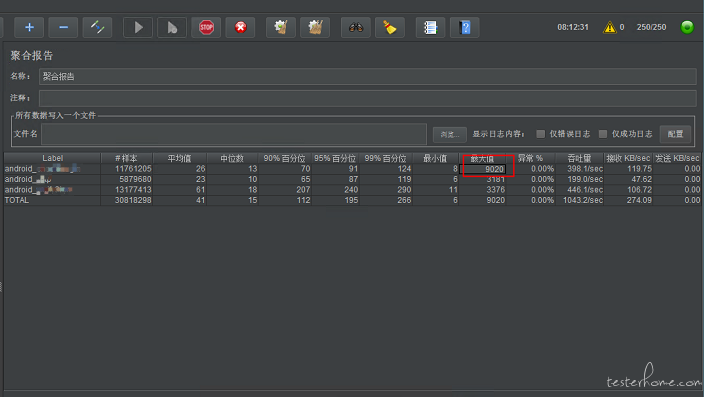Click the Toggle enable/disable toolbar icon
This screenshot has width=704, height=397.
tap(97, 27)
